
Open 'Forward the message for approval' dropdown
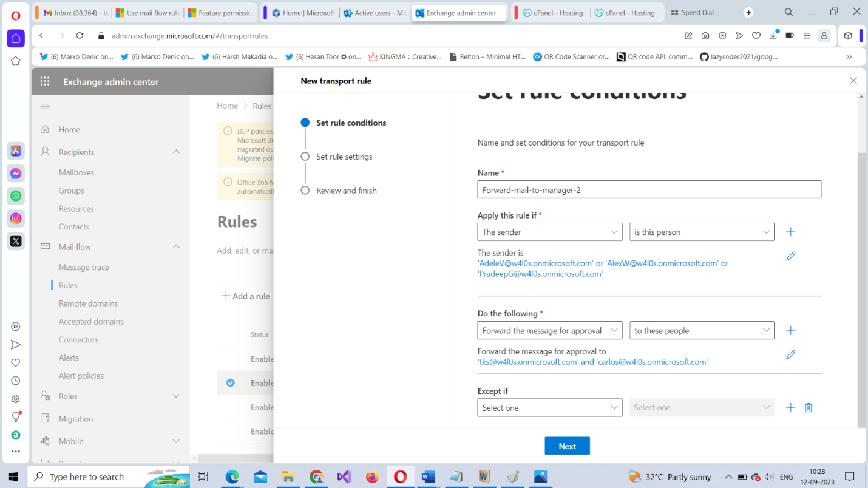coord(549,330)
